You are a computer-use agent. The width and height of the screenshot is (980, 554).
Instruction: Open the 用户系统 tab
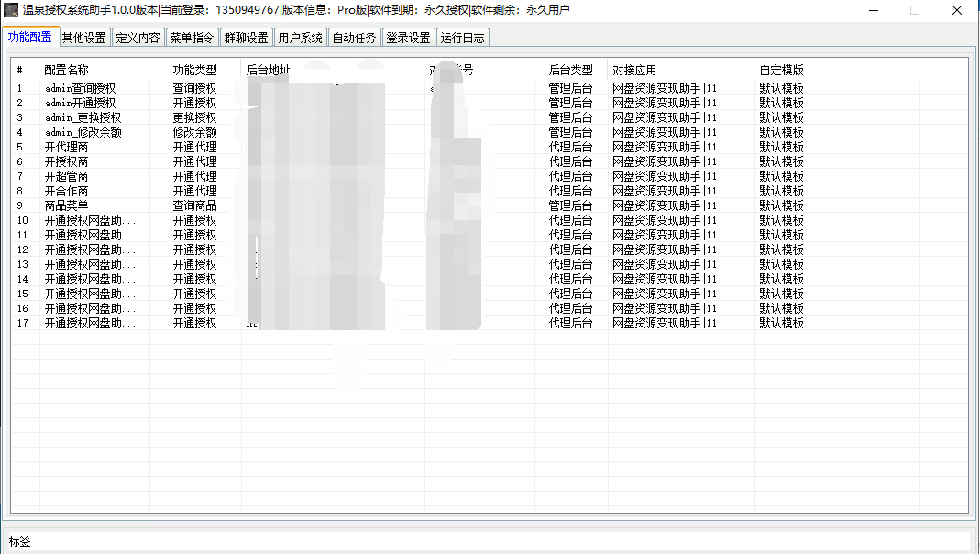pyautogui.click(x=300, y=38)
